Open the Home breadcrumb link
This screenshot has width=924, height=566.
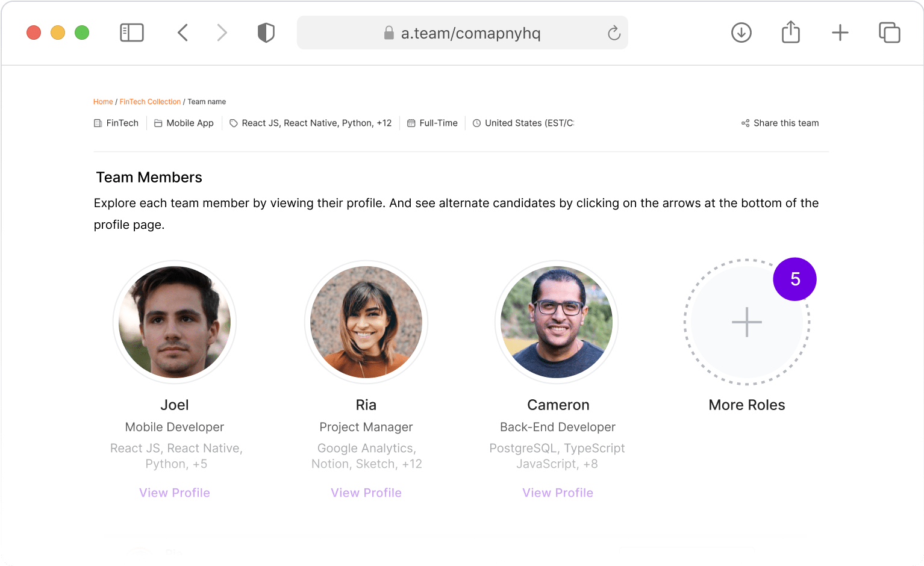(103, 102)
